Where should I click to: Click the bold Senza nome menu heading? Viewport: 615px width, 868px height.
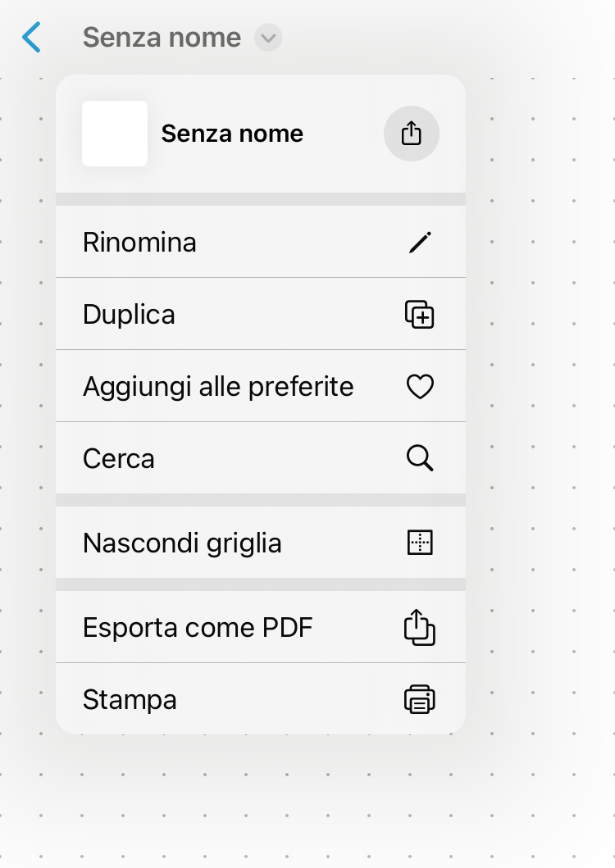(x=232, y=134)
